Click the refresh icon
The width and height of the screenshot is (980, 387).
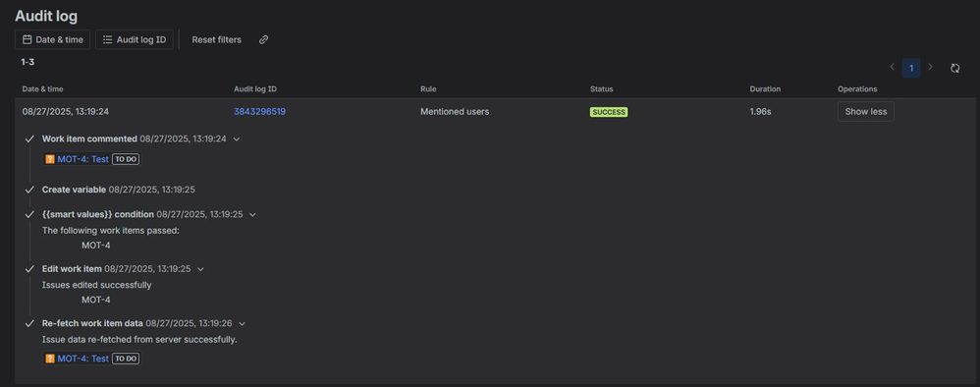click(955, 68)
